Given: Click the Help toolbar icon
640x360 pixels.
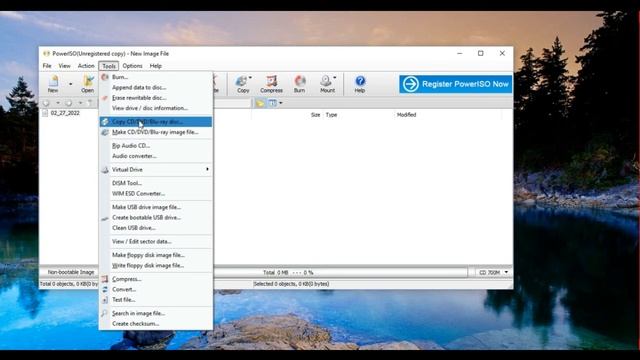Looking at the screenshot, I should 360,84.
